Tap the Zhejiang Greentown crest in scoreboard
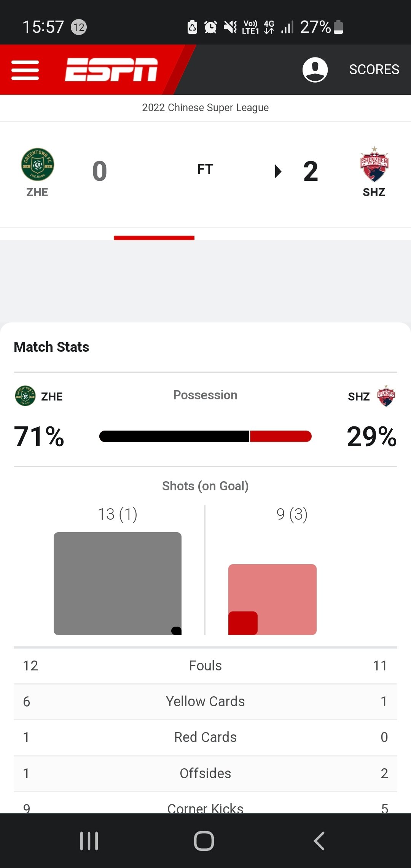Viewport: 411px width, 868px height. pos(37,164)
